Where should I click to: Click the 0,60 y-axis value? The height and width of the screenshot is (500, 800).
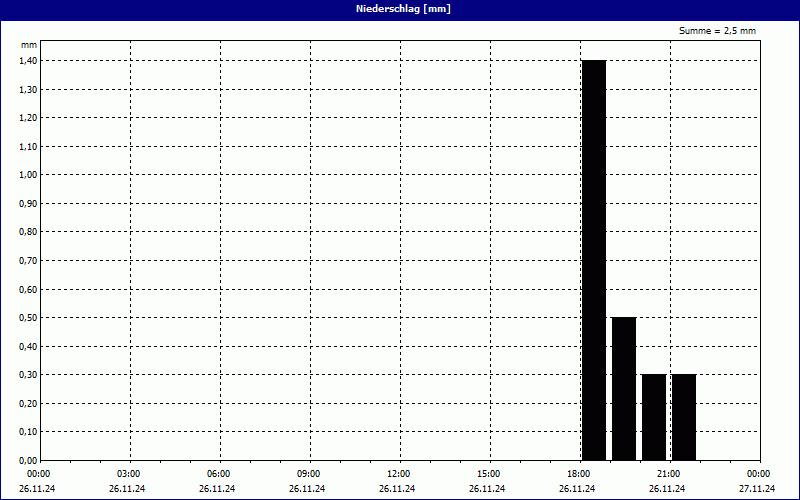tap(28, 289)
